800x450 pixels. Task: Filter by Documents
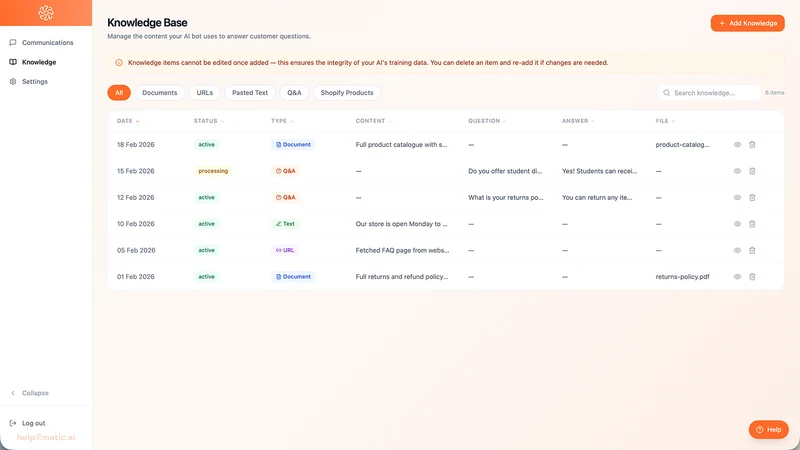click(x=160, y=93)
